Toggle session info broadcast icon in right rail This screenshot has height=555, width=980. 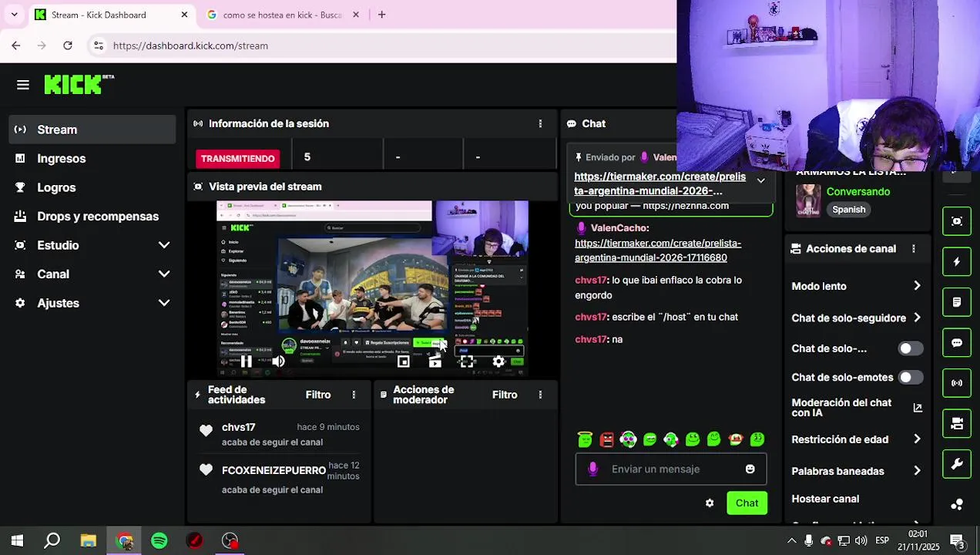pyautogui.click(x=957, y=383)
